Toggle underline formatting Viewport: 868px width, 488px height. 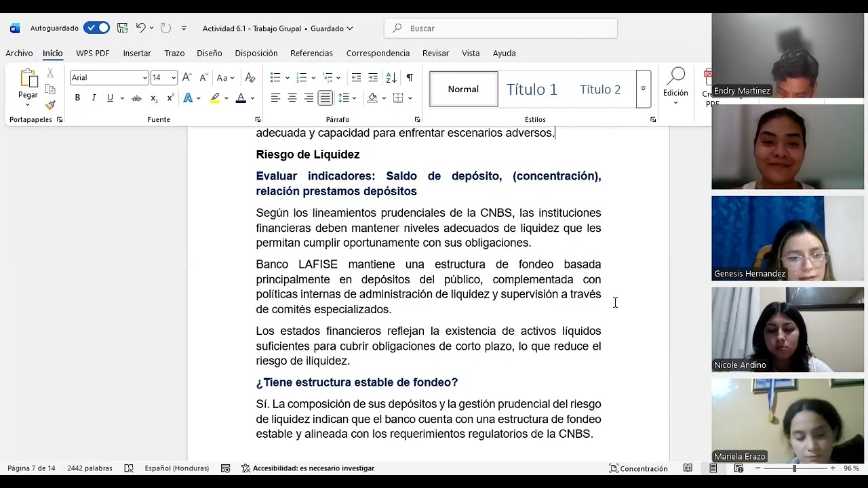[x=110, y=98]
